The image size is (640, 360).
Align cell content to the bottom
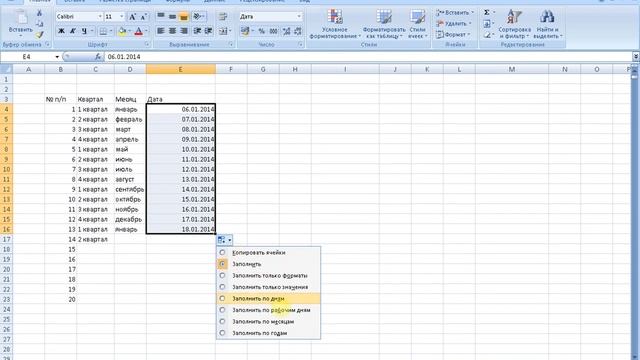184,16
